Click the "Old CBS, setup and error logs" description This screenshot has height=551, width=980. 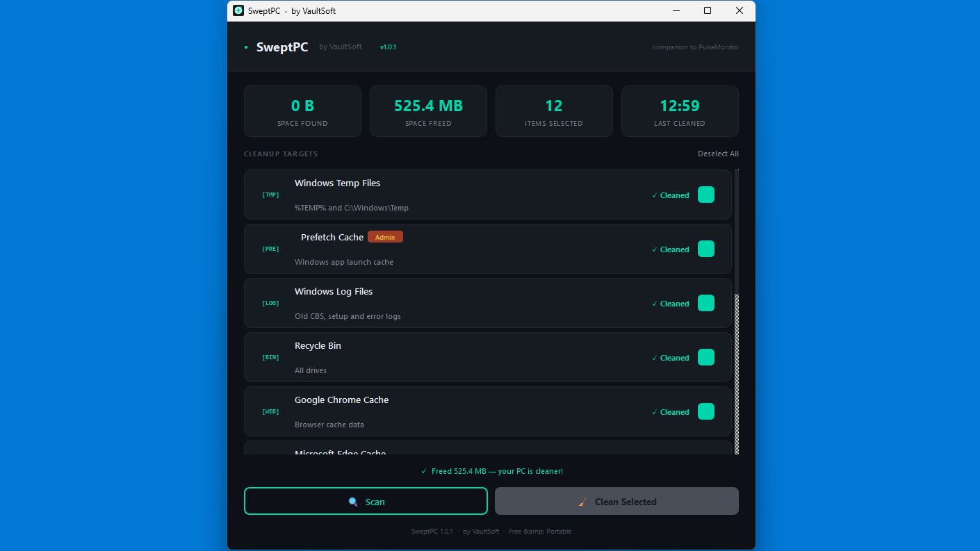[x=348, y=316]
